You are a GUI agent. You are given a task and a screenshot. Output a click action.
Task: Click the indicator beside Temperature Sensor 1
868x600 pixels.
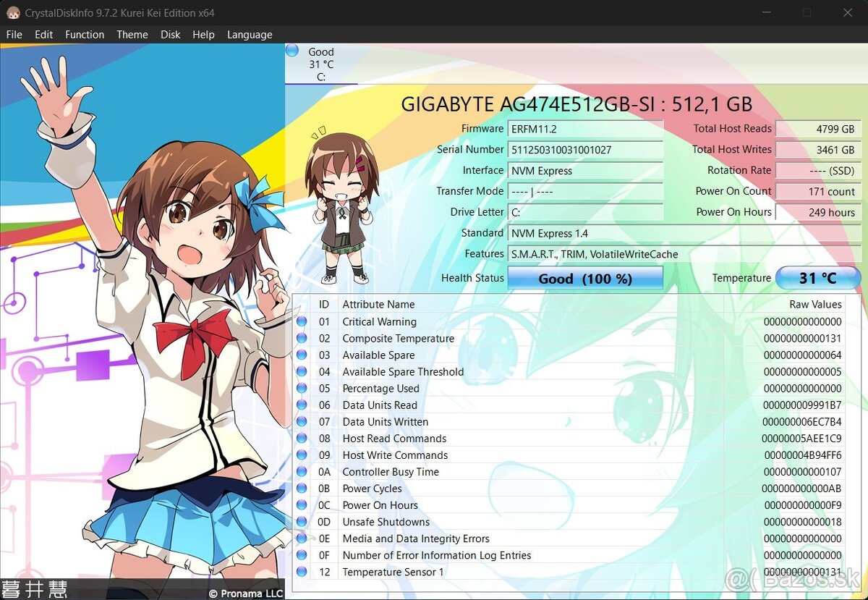(x=302, y=572)
